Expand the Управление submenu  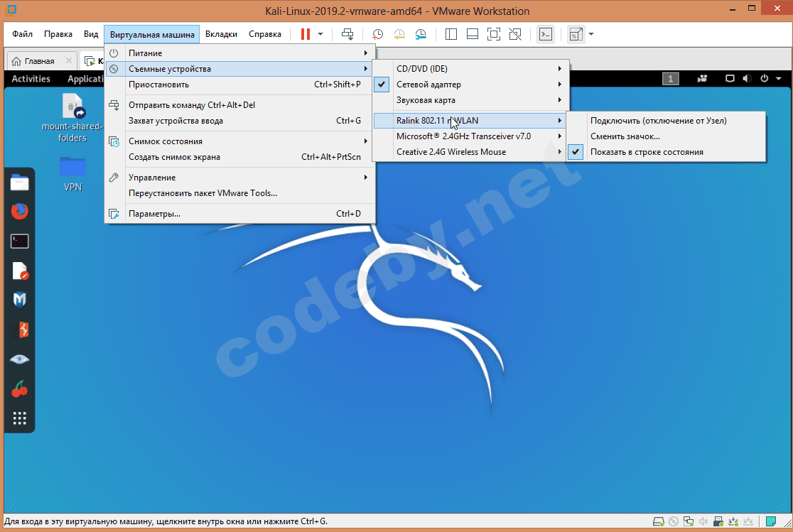click(x=240, y=178)
